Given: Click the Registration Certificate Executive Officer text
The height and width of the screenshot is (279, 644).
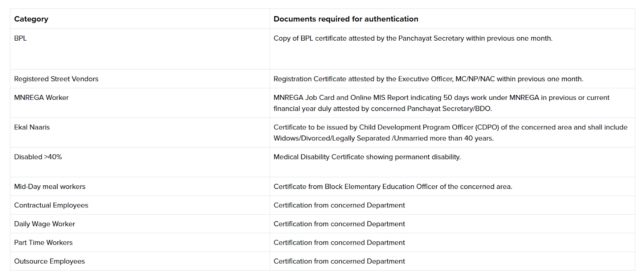Looking at the screenshot, I should tap(428, 79).
